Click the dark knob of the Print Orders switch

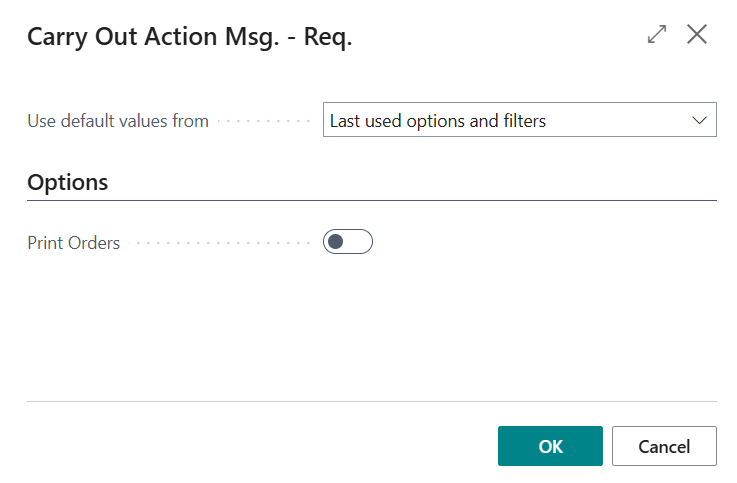(x=336, y=242)
